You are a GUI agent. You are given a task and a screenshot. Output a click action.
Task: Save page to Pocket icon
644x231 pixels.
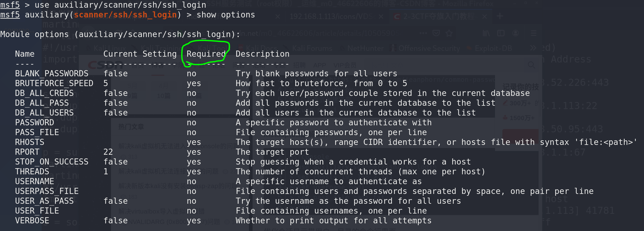coord(436,33)
